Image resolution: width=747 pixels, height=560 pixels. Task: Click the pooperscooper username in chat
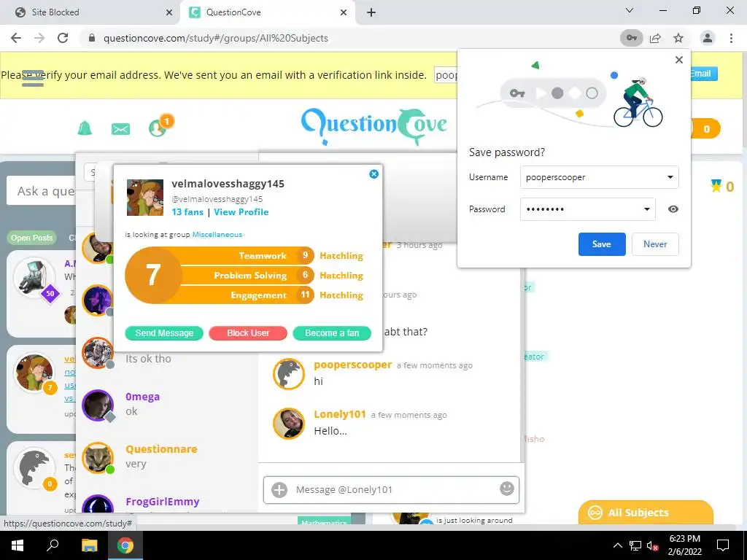(x=352, y=365)
